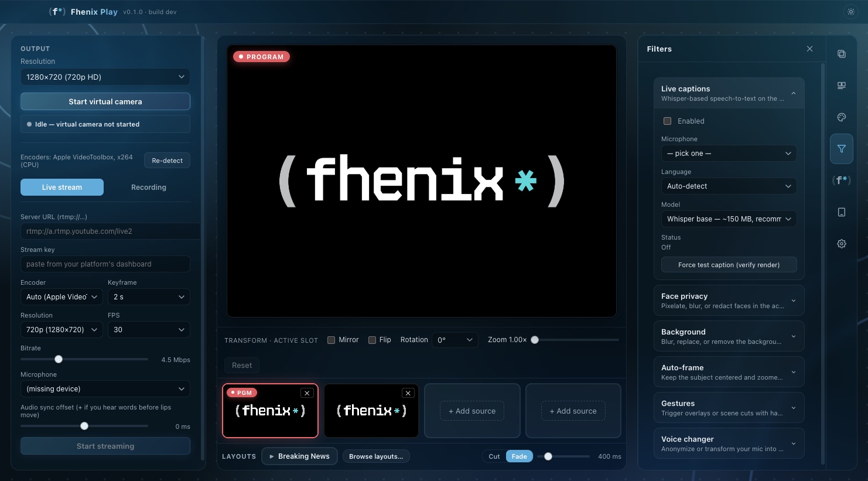Click the PROGRAM badge on preview
Image resolution: width=868 pixels, height=481 pixels.
coord(261,57)
